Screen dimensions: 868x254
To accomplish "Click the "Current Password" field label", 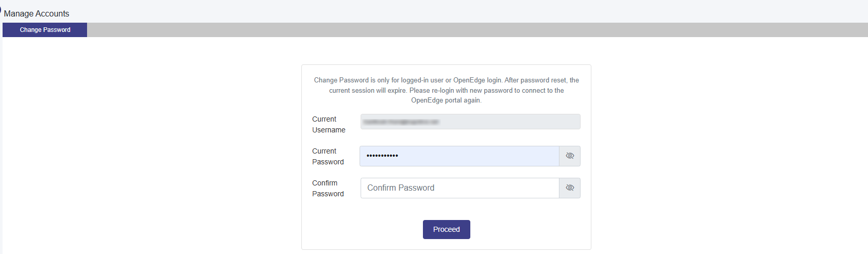I will (328, 157).
